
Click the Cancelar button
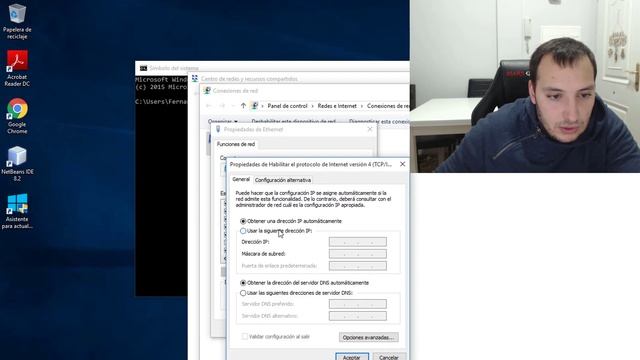389,357
